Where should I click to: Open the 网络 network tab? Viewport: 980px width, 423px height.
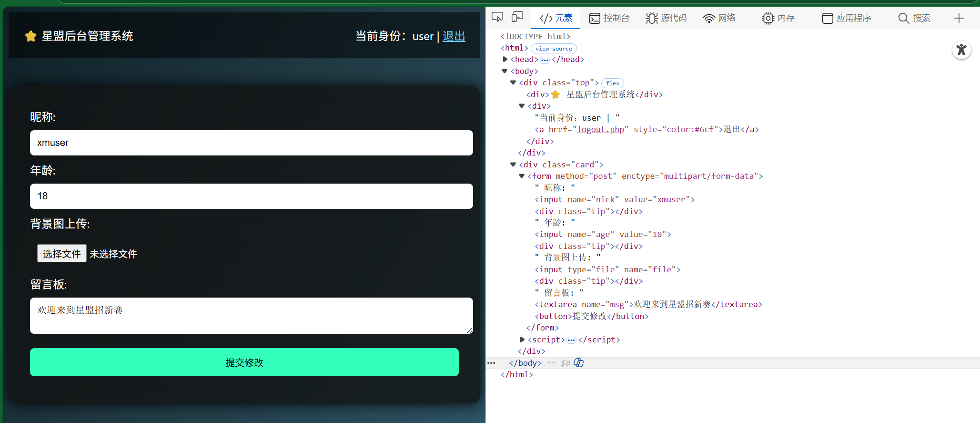point(719,18)
